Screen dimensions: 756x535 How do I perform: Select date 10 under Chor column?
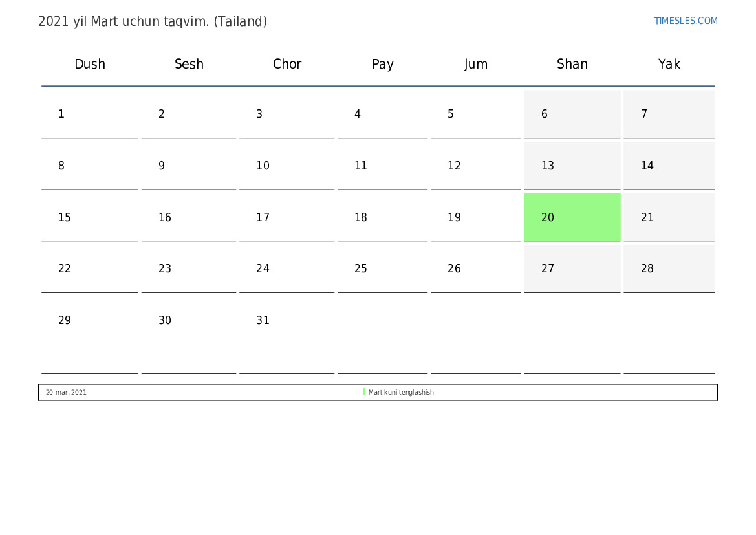263,166
